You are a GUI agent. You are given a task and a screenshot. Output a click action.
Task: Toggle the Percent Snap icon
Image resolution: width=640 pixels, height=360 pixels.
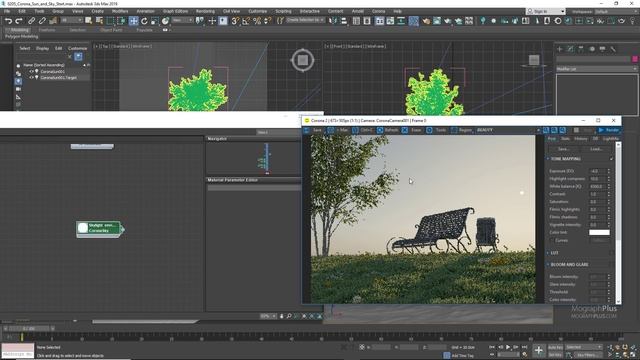257,21
